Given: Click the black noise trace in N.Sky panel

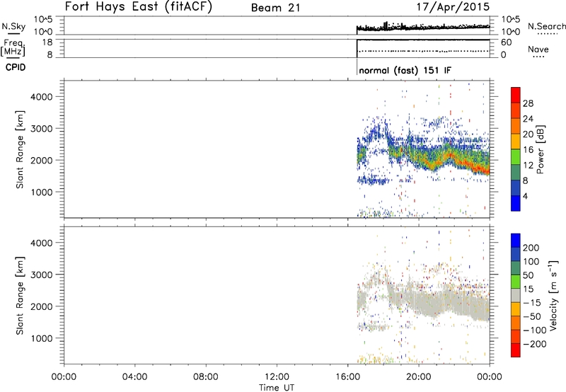Looking at the screenshot, I should (423, 27).
